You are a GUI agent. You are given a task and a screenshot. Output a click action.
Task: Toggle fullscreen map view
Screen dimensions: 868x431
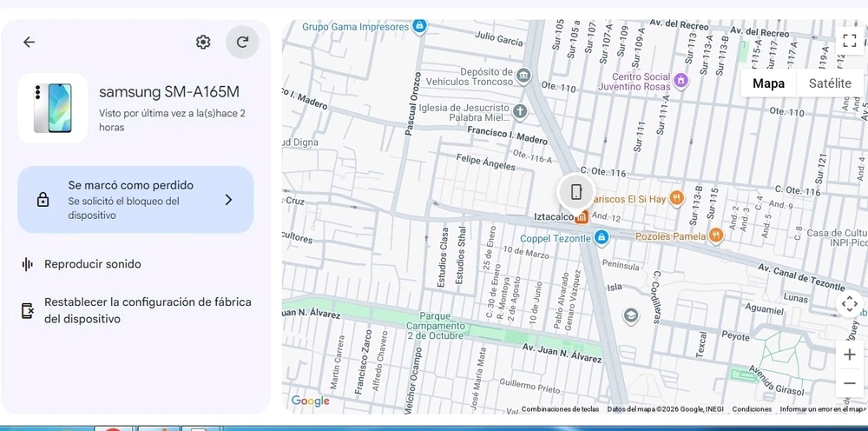pyautogui.click(x=849, y=41)
